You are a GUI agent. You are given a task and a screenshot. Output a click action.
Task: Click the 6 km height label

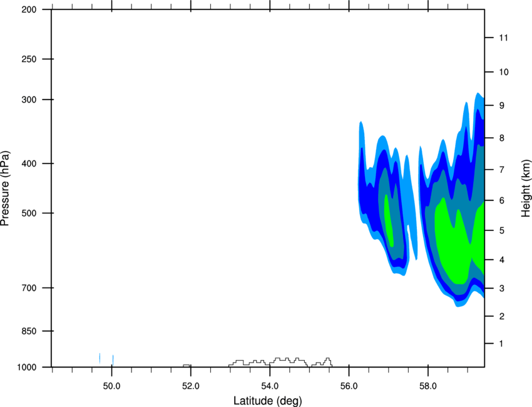501,200
